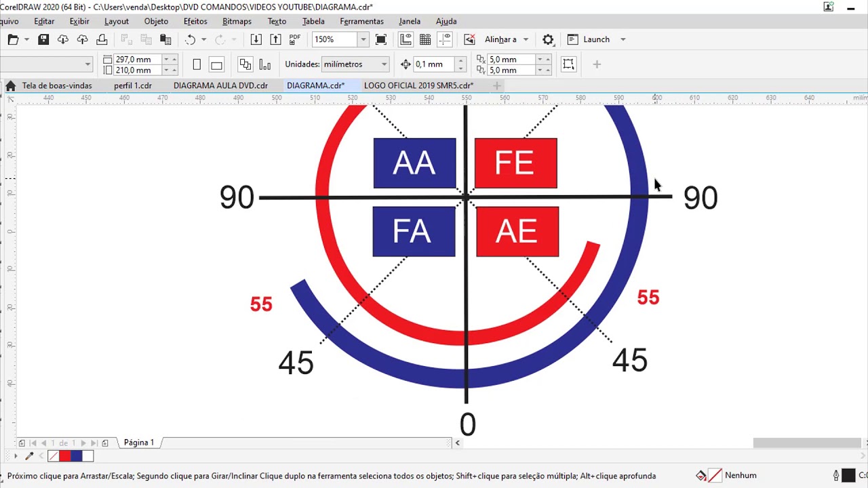The image size is (868, 488).
Task: Switch to perfil 1.cdr tab
Action: [x=133, y=86]
